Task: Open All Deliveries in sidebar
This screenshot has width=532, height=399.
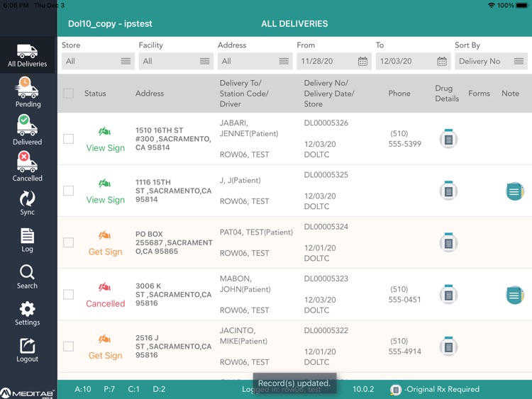Action: tap(27, 55)
